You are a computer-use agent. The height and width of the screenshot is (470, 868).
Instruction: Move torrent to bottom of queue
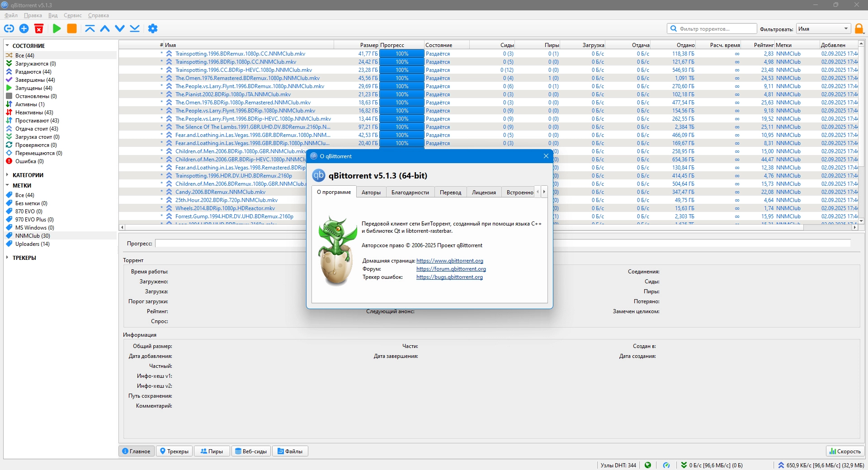pos(135,28)
